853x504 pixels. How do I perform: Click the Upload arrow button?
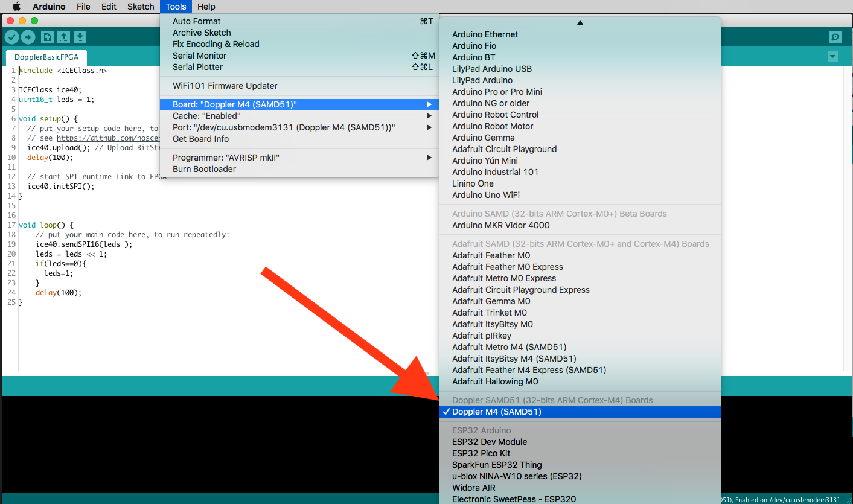point(28,37)
